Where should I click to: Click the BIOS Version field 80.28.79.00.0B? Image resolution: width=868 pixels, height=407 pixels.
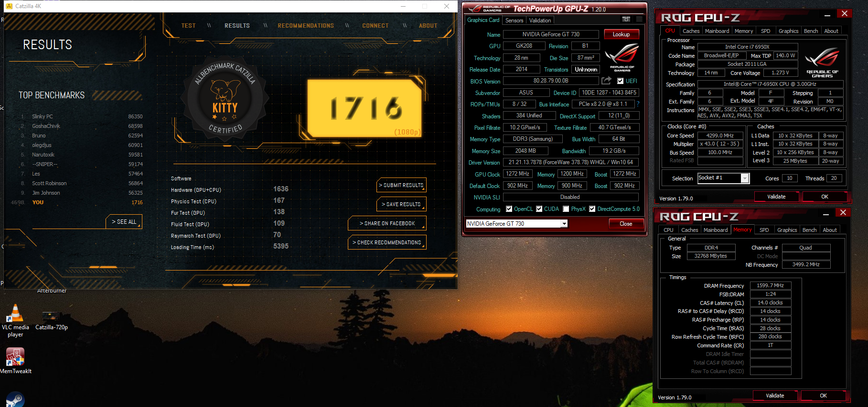tap(551, 81)
